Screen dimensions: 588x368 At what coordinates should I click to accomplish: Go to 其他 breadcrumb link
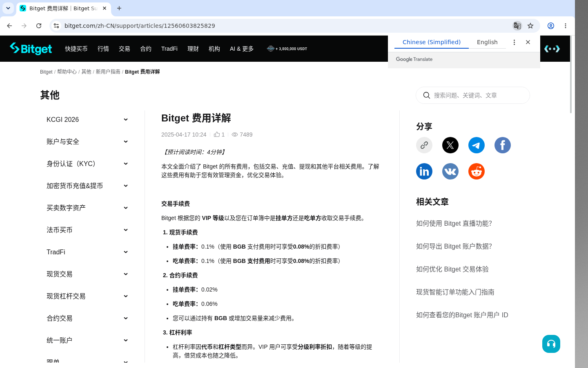pos(86,72)
